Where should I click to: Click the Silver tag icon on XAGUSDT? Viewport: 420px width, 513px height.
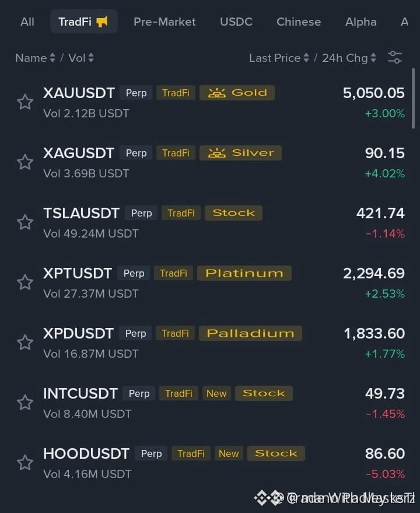point(217,153)
